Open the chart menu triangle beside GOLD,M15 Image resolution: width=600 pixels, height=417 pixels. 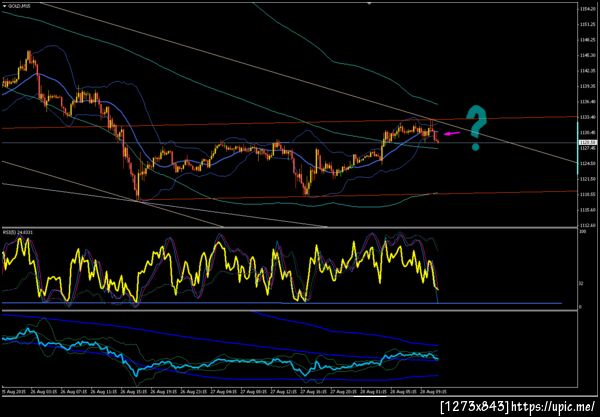tap(4, 6)
